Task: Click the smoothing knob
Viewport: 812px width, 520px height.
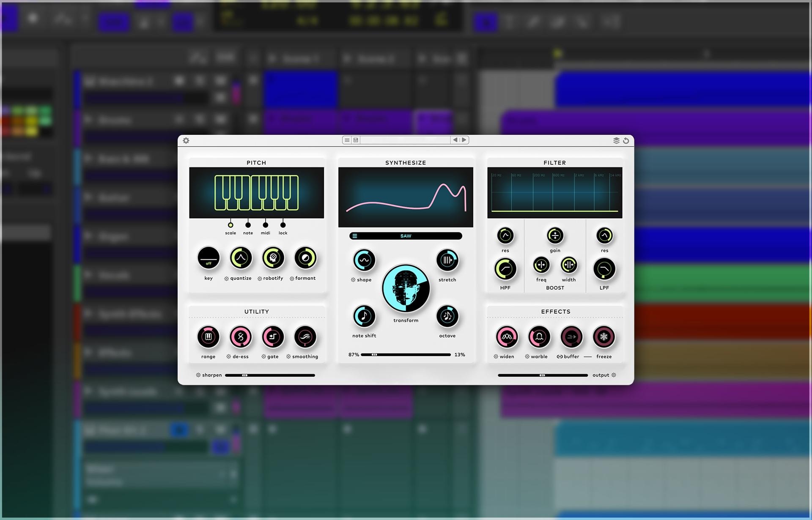Action: coord(305,337)
